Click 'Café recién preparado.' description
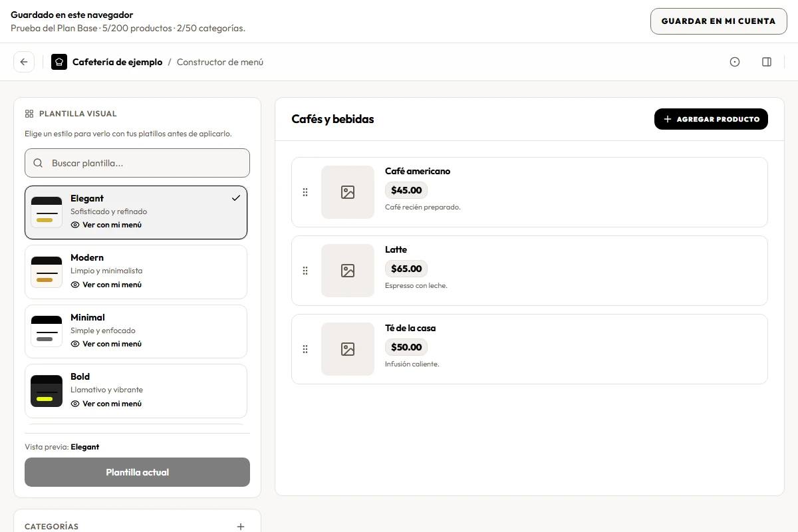Image resolution: width=798 pixels, height=532 pixels. pos(423,207)
